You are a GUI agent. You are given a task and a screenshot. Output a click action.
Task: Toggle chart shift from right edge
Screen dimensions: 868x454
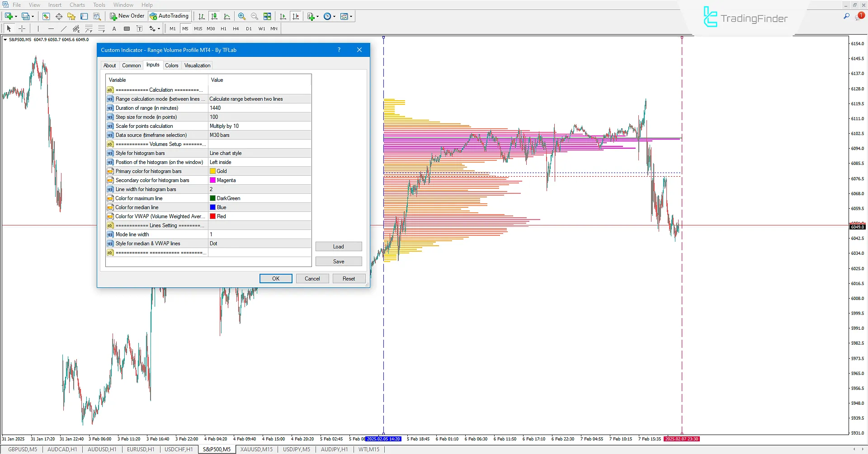[296, 16]
